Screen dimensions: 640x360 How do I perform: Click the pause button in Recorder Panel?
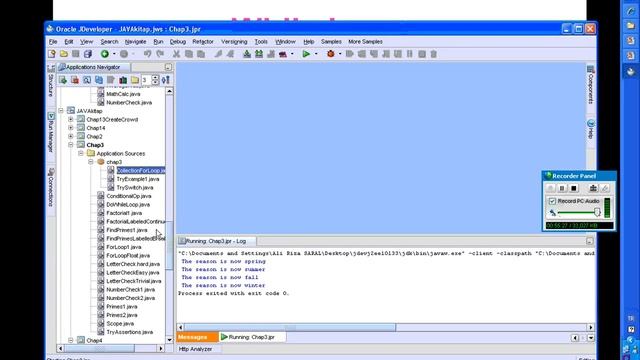[562, 188]
